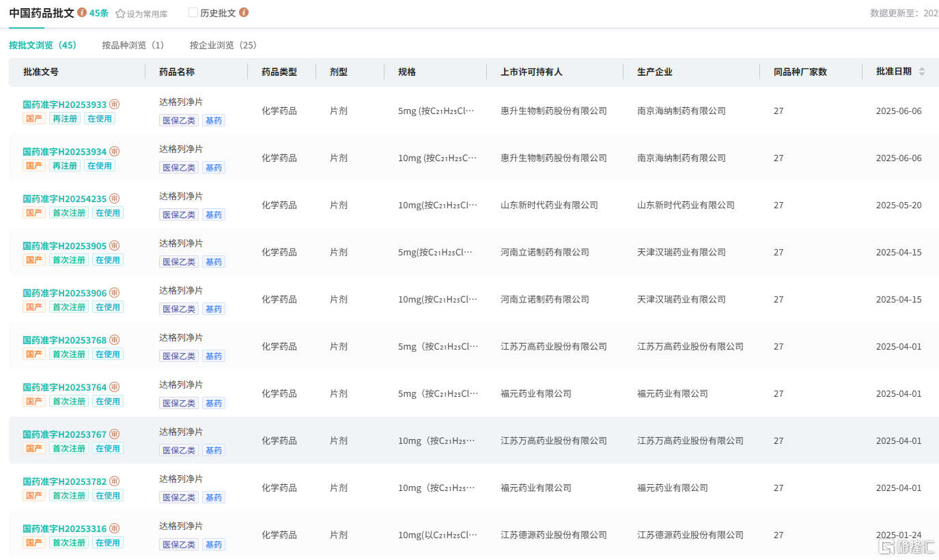Click 审 icon next to H20253768
Viewport: 939px width, 560px height.
(x=115, y=340)
